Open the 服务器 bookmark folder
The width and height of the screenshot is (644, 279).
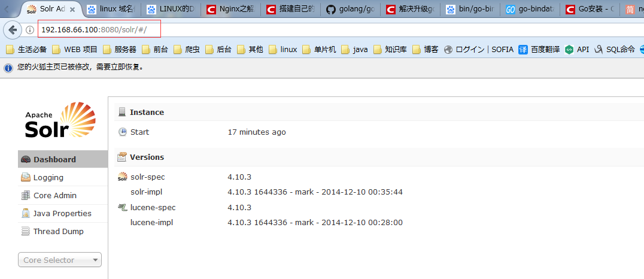[x=120, y=50]
